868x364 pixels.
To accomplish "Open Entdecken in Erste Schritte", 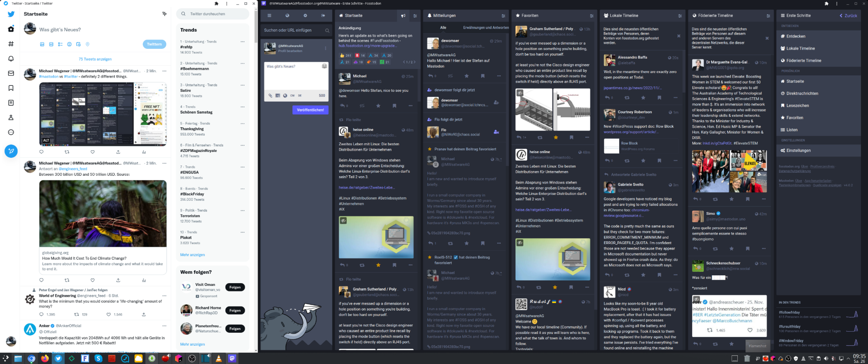I will [x=818, y=36].
